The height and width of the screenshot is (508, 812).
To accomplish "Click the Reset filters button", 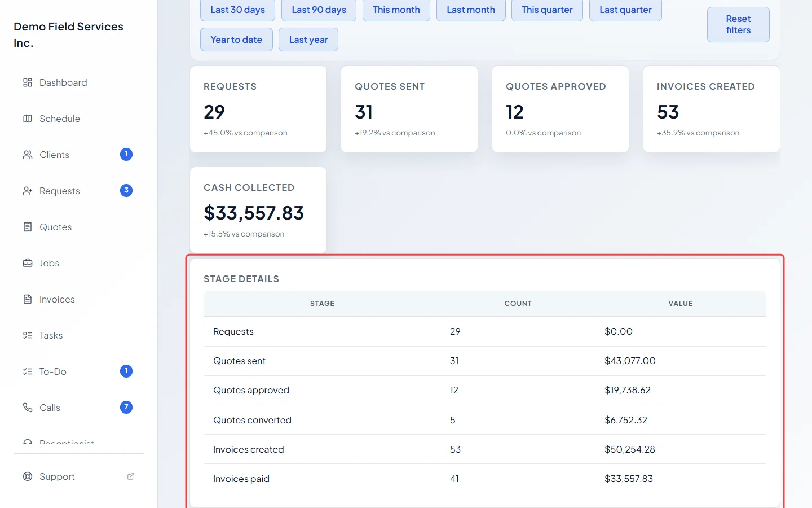I will (738, 24).
